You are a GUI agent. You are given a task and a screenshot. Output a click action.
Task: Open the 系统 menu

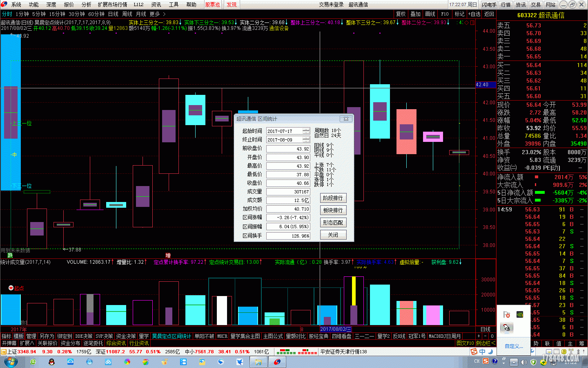(x=16, y=4)
